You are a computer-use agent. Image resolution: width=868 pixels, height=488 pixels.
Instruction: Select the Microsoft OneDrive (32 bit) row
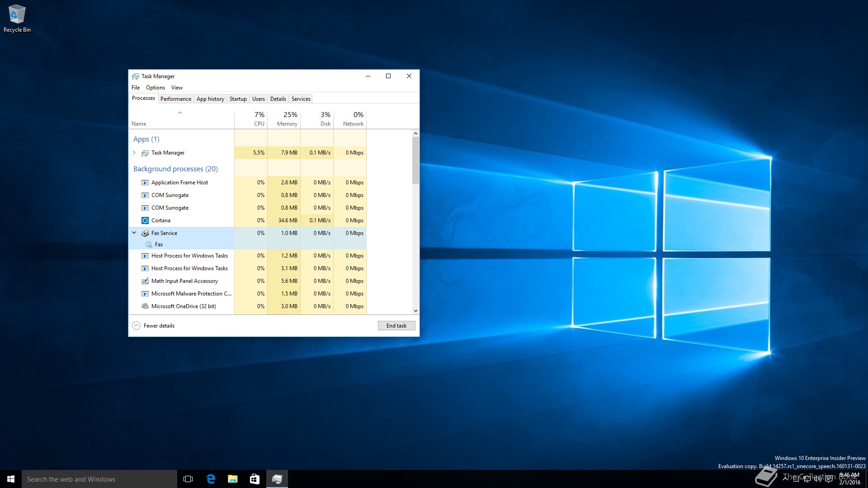tap(248, 306)
